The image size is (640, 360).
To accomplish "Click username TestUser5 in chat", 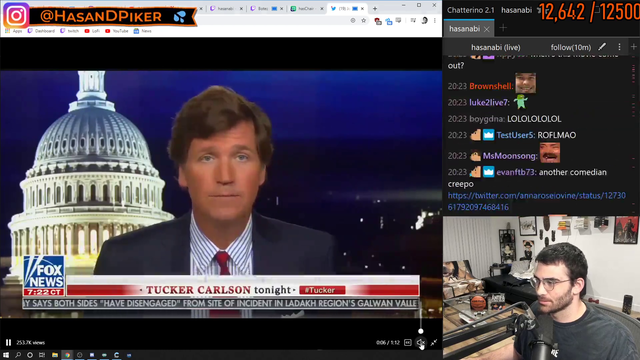I will click(516, 135).
